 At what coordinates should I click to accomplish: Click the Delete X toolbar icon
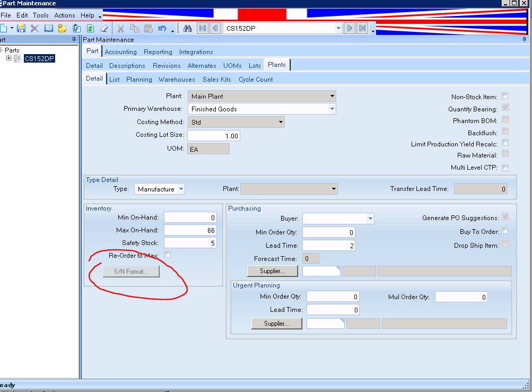click(x=35, y=28)
